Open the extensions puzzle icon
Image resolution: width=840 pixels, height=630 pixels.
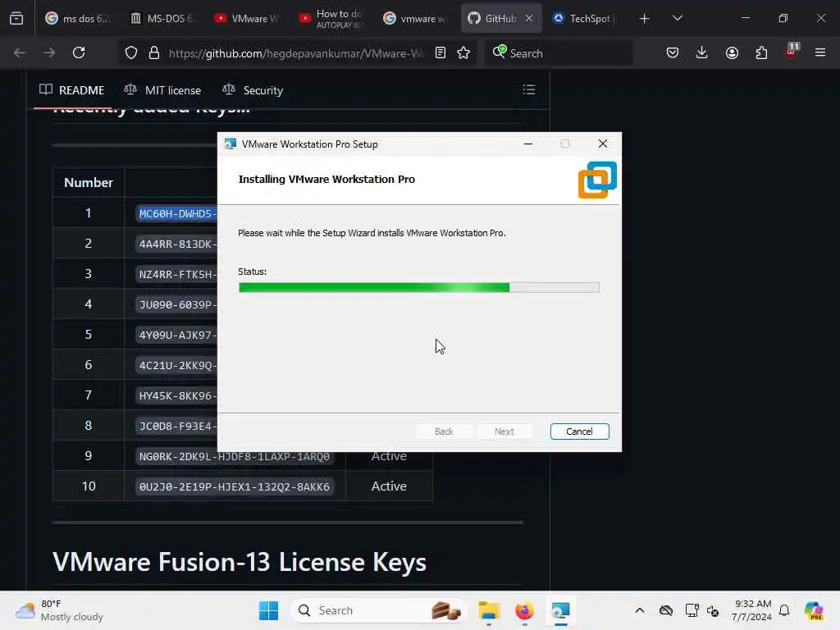tap(761, 52)
